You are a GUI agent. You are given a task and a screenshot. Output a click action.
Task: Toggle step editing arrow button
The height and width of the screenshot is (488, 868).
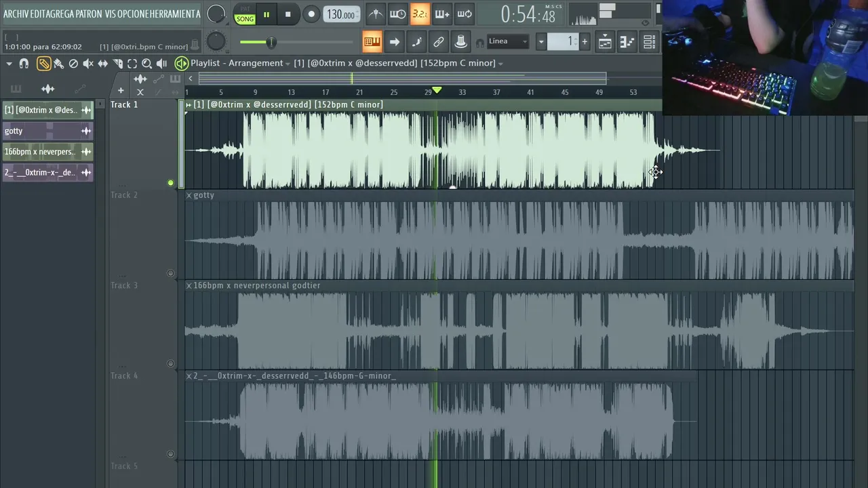pyautogui.click(x=394, y=42)
